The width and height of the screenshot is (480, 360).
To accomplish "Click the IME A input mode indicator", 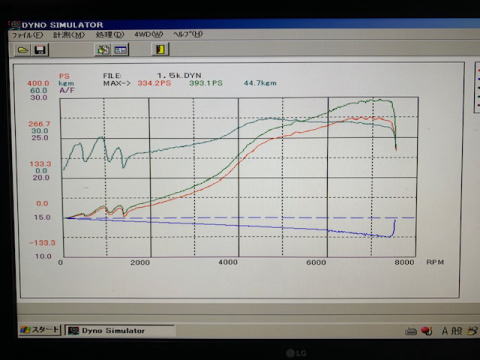I will tap(445, 331).
